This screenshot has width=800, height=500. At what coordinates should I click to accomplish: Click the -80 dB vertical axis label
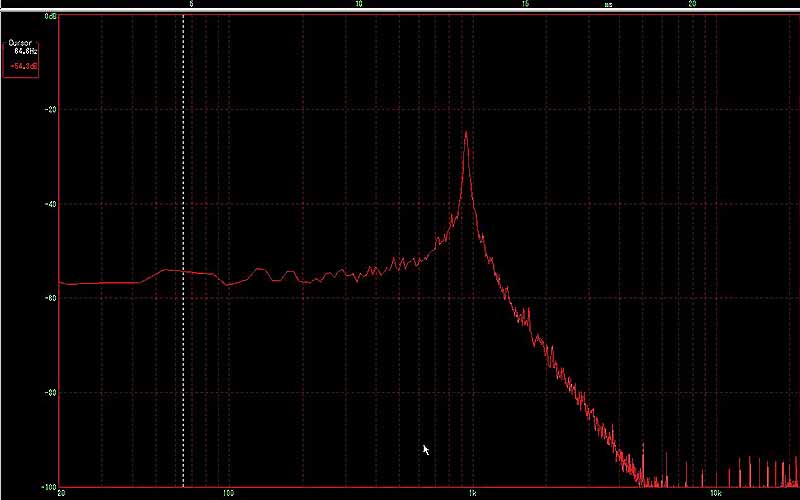51,392
